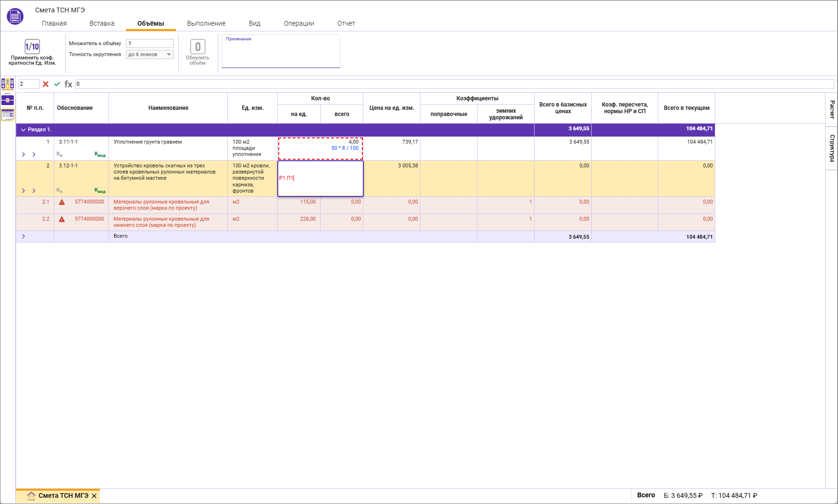Collapse the Раздел 1 section
The image size is (838, 504).
[23, 130]
